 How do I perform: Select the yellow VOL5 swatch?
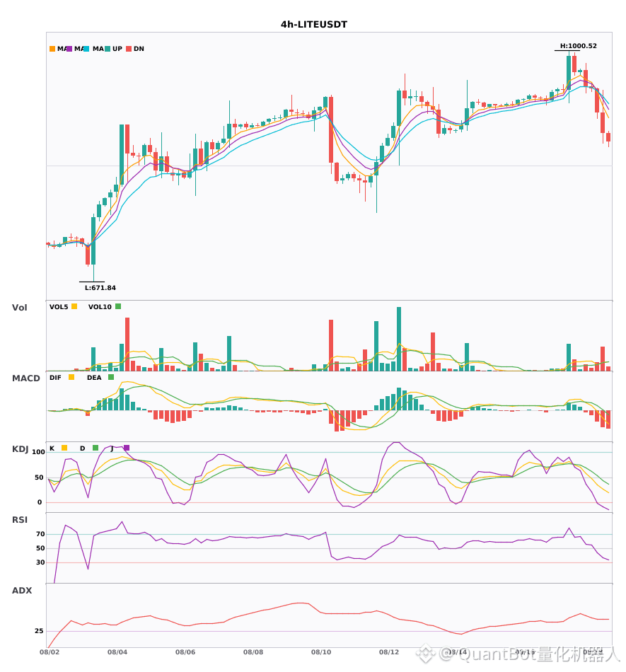(74, 306)
